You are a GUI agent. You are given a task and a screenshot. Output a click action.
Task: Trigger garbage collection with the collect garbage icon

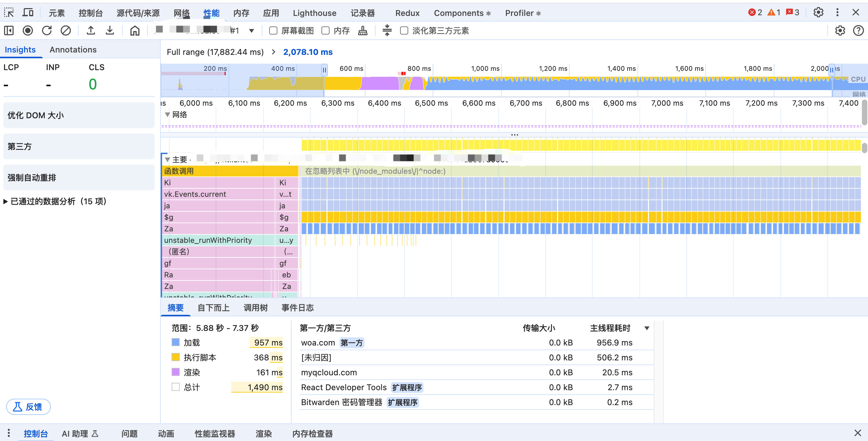[362, 30]
